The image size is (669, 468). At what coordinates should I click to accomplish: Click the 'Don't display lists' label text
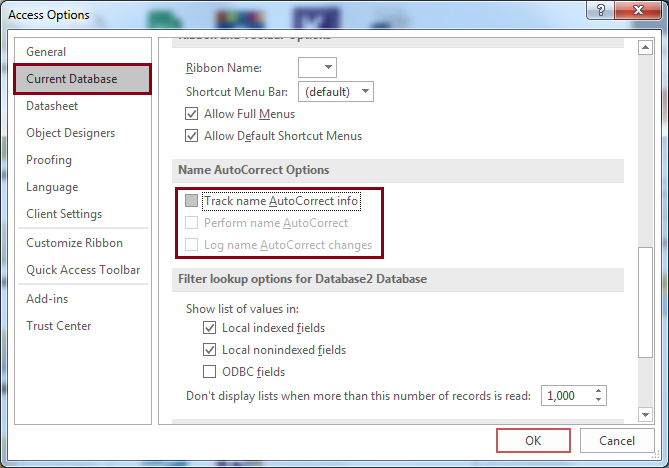[358, 396]
